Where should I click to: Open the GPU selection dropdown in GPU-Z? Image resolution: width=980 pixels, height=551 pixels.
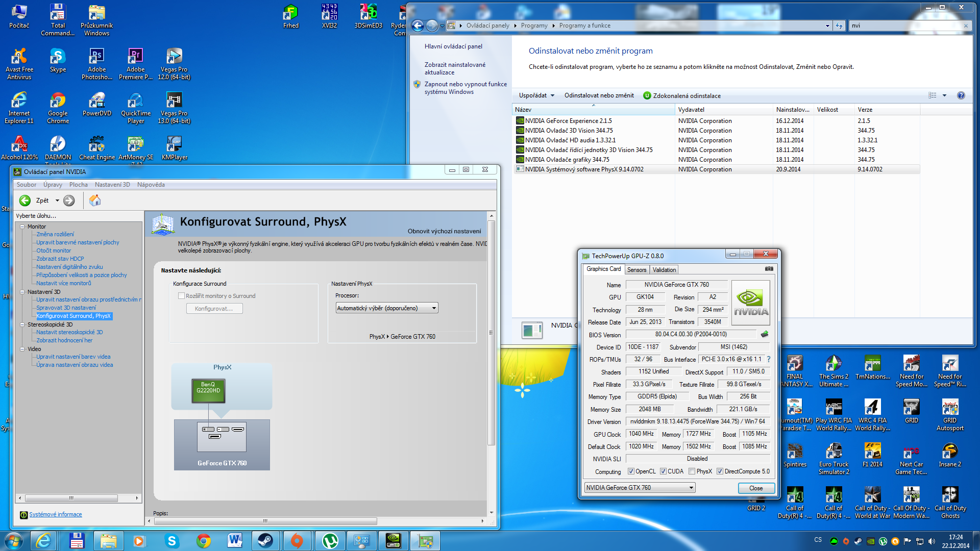point(640,488)
